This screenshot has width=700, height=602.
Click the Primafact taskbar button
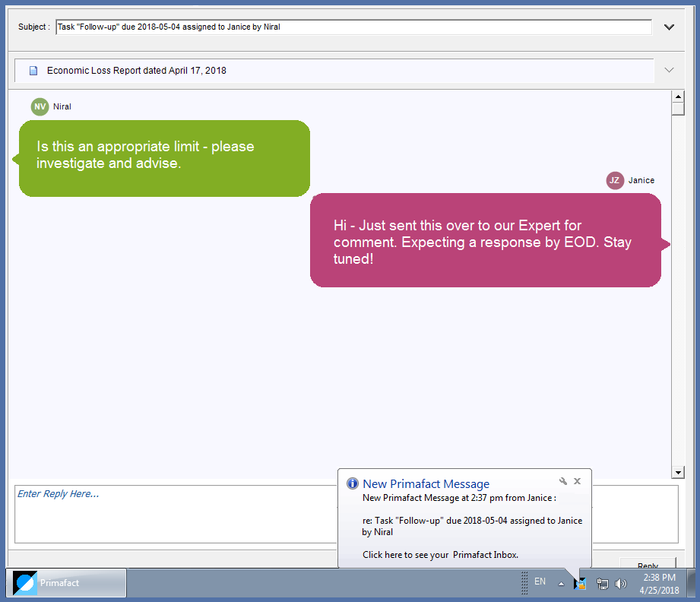(66, 583)
